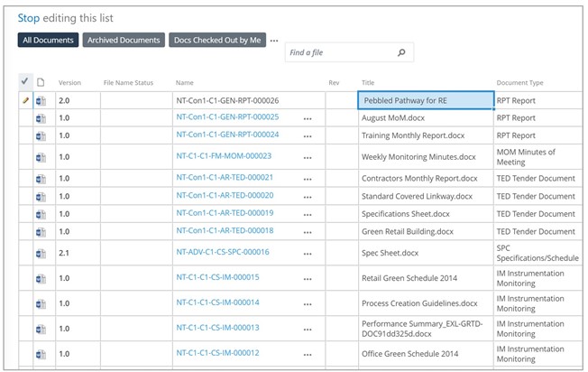This screenshot has width=588, height=372.
Task: Select version 2.1 cell
Action: pyautogui.click(x=78, y=253)
